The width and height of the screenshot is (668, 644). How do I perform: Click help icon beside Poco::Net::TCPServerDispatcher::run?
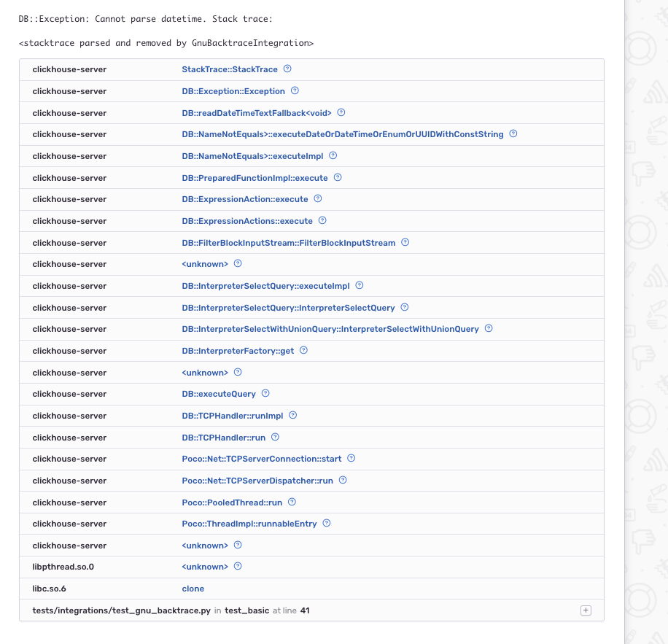click(x=343, y=480)
